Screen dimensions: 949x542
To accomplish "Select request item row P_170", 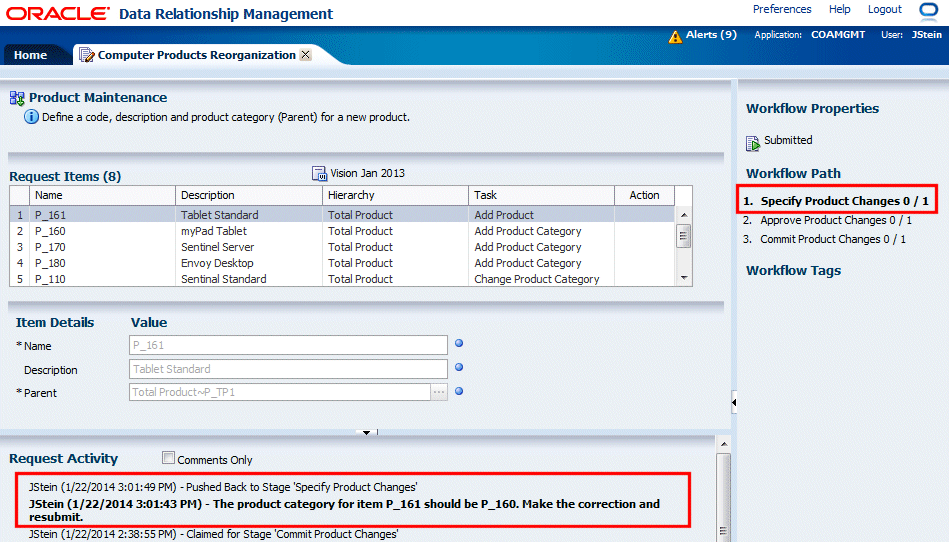I will 342,247.
